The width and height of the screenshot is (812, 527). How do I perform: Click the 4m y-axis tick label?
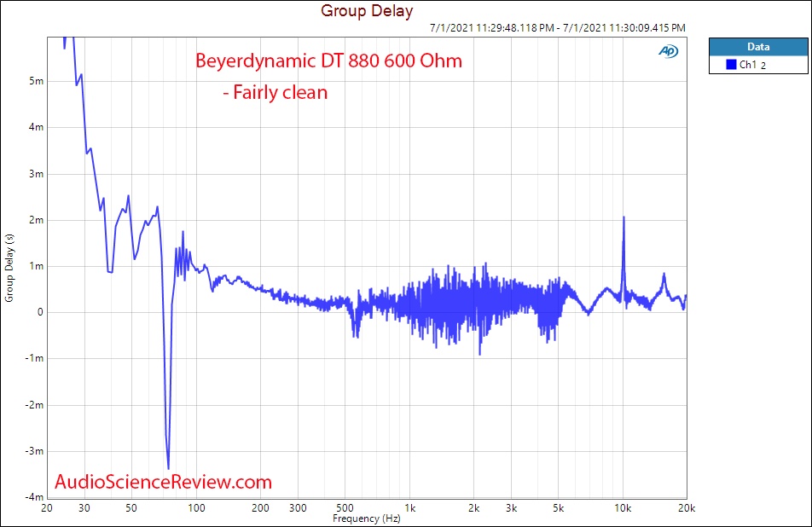36,127
